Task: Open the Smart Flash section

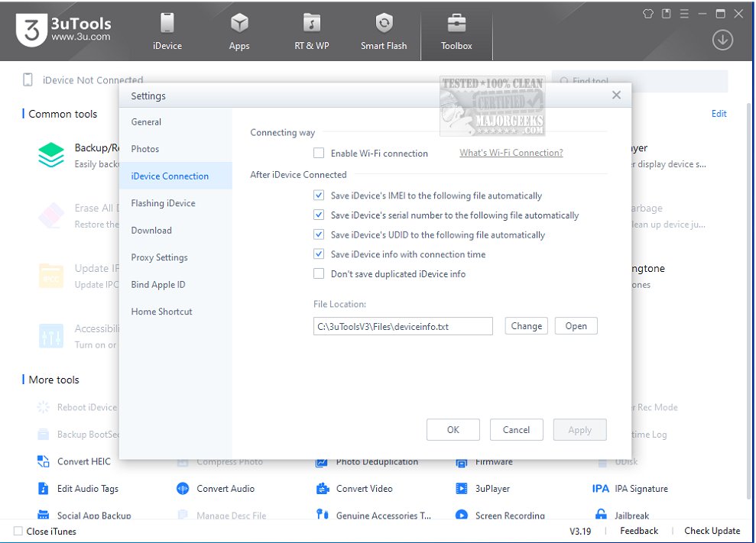Action: click(x=384, y=31)
